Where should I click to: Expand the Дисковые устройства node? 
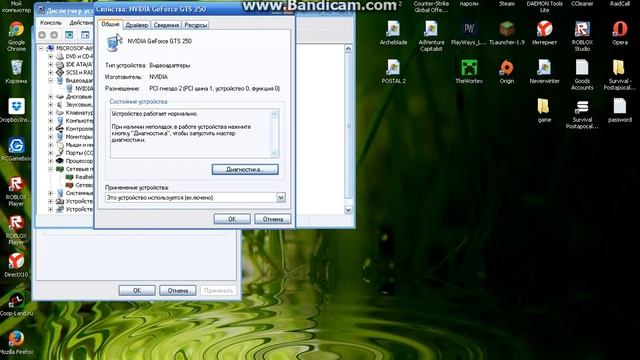[51, 97]
